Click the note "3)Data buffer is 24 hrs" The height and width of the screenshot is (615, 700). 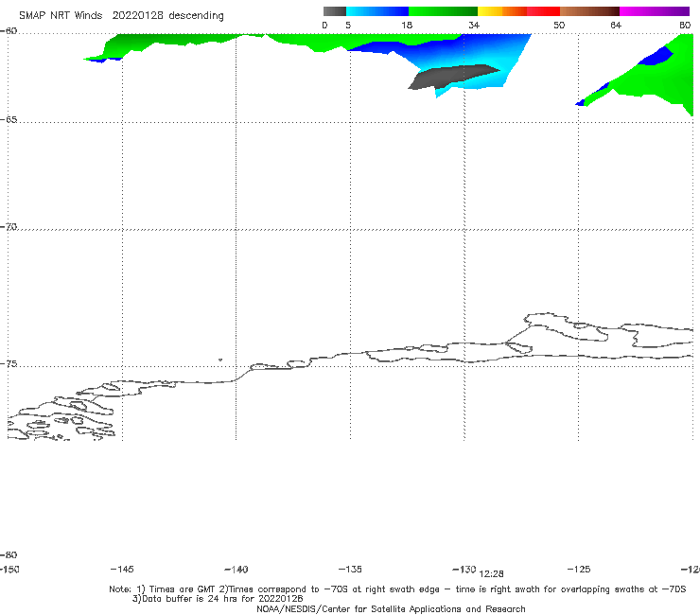218,599
